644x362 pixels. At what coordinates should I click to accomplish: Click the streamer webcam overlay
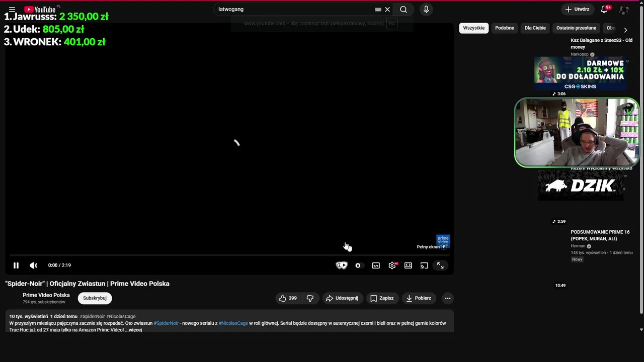tap(577, 132)
